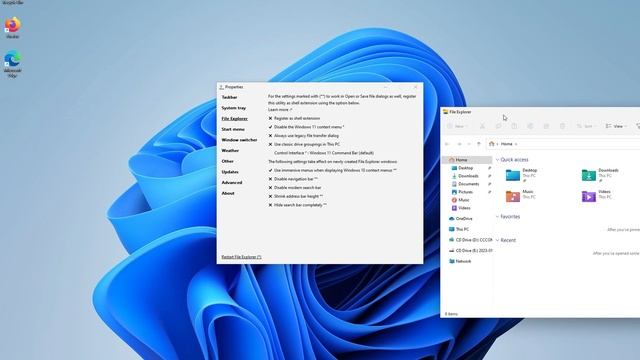Select Documents in the navigation pane
This screenshot has width=640, height=360.
pyautogui.click(x=465, y=184)
